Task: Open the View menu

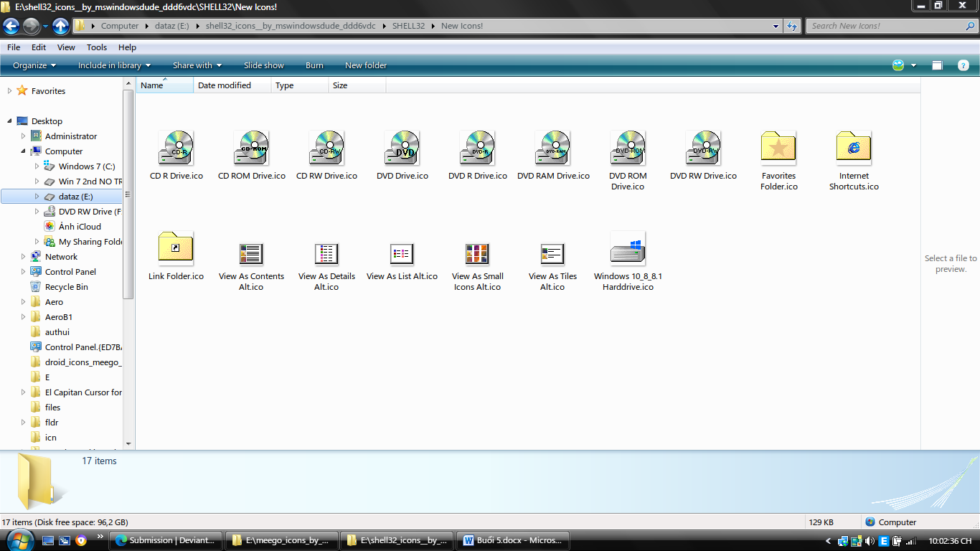Action: point(66,47)
